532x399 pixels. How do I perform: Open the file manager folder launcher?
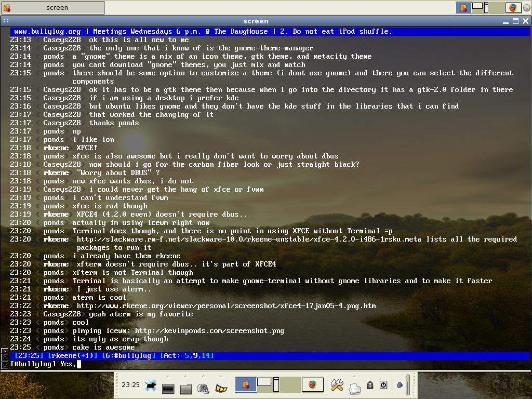tap(186, 389)
